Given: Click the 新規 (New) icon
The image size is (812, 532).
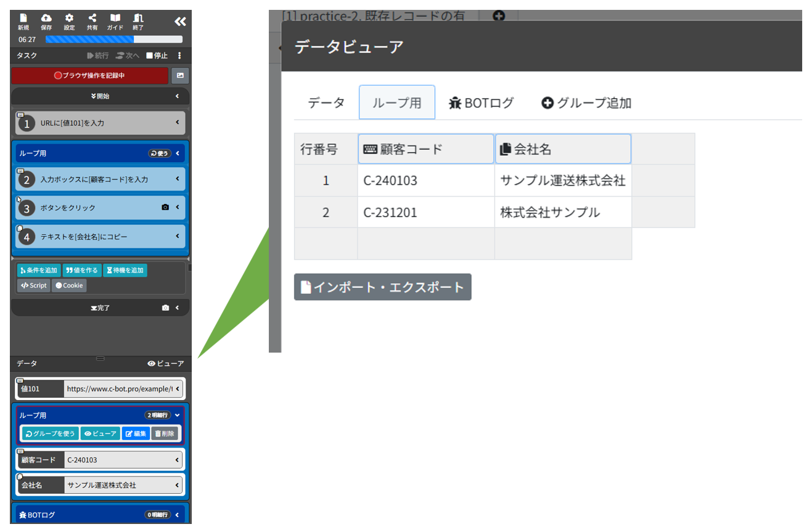Looking at the screenshot, I should click(x=23, y=22).
